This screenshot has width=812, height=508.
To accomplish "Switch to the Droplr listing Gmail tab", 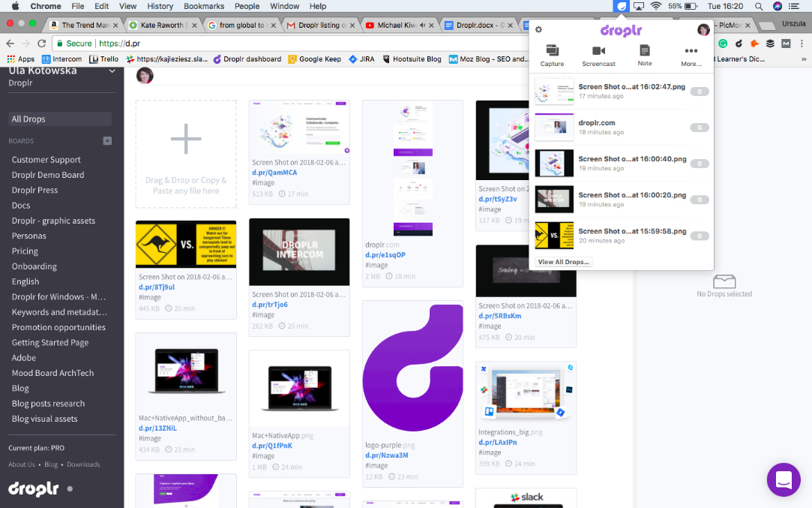I will 319,25.
